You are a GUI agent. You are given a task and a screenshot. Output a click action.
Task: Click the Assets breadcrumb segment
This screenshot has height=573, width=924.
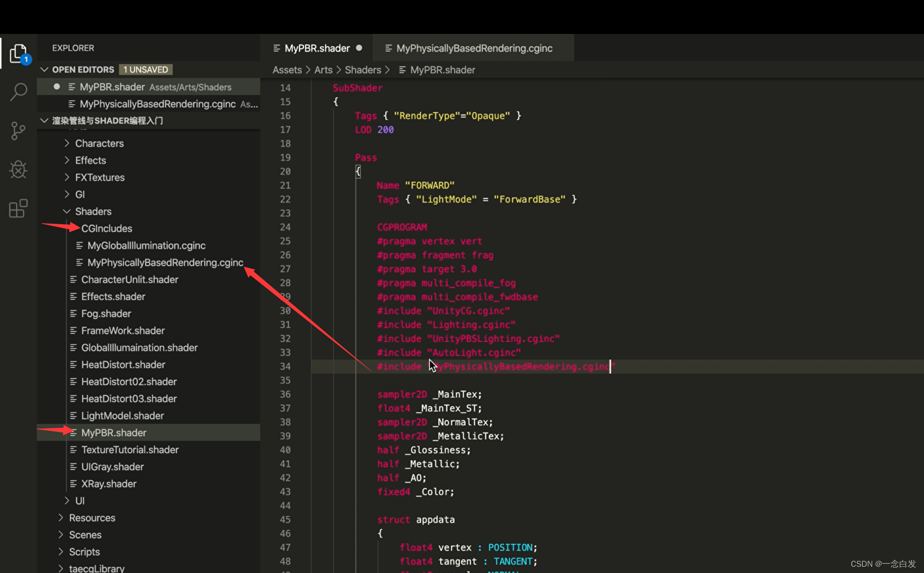[x=287, y=70]
